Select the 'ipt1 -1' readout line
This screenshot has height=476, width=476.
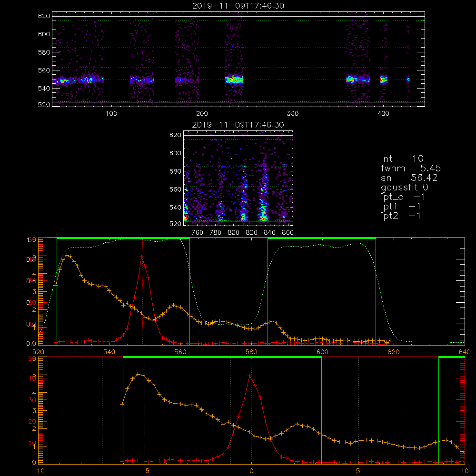[x=400, y=207]
